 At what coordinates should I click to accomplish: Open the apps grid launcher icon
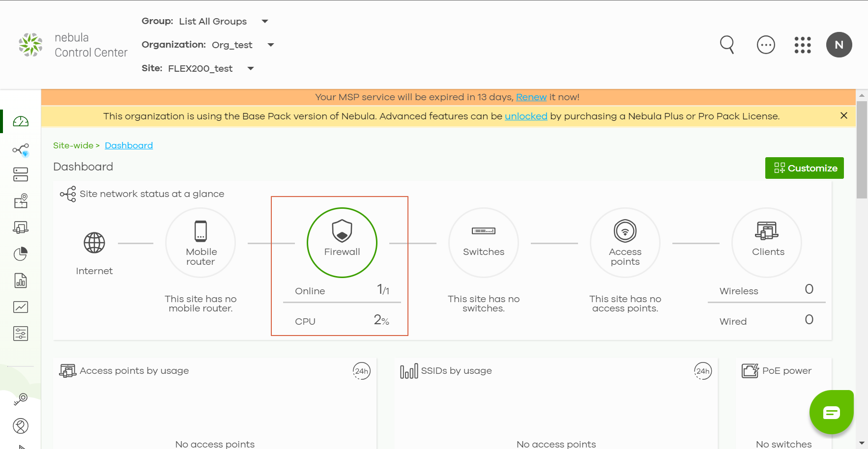(803, 45)
